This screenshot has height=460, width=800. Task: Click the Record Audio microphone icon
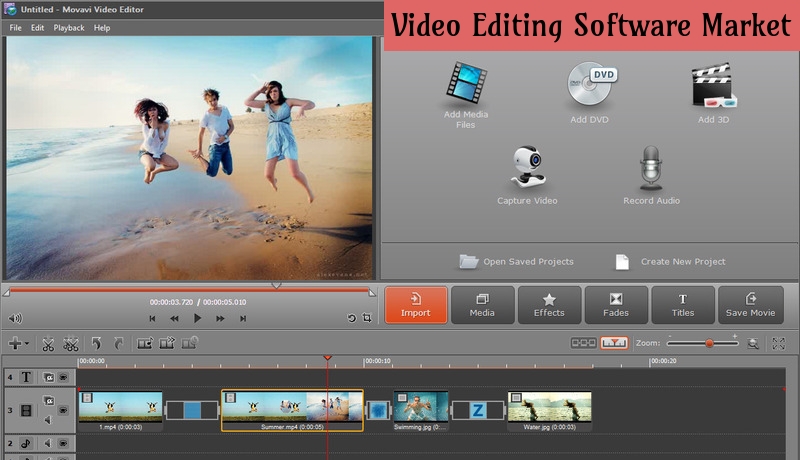click(651, 168)
